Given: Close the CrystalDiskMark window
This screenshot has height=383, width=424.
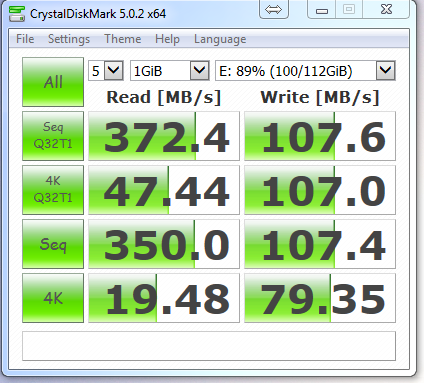Looking at the screenshot, I should (x=386, y=9).
